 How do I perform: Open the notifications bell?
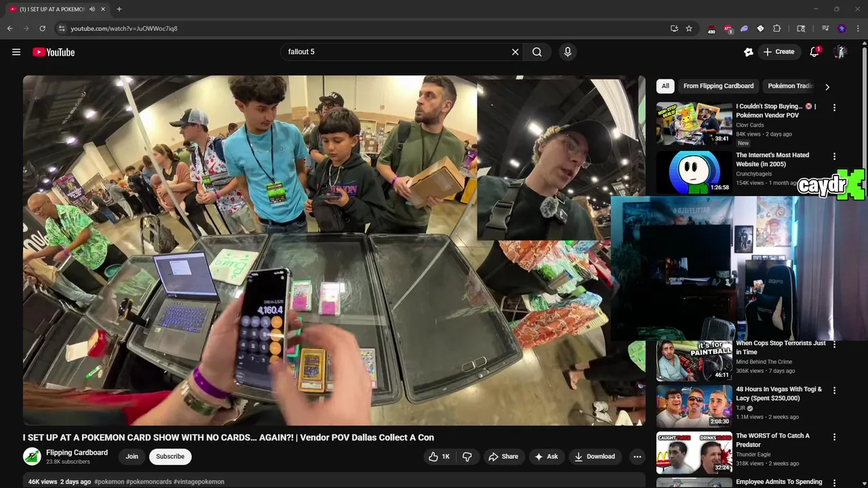(x=815, y=52)
